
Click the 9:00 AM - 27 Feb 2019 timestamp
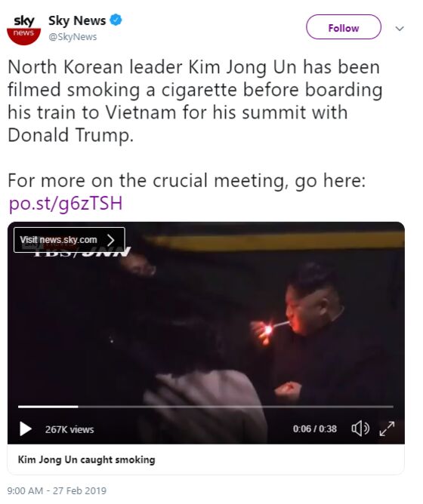57,490
